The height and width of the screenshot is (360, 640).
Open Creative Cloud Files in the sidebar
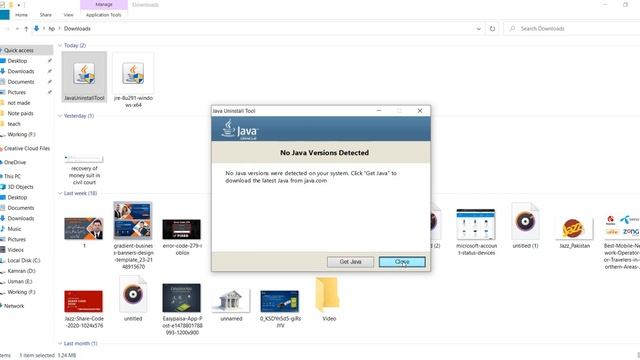pos(26,149)
